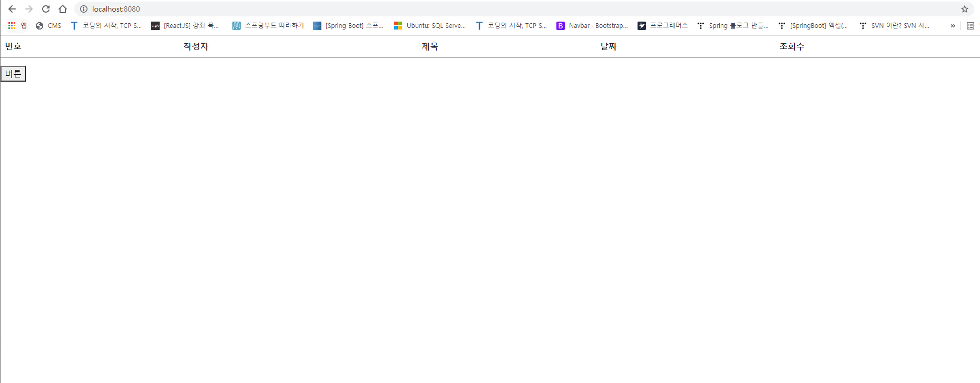
Task: Click the '날짜' column header
Action: tap(609, 46)
